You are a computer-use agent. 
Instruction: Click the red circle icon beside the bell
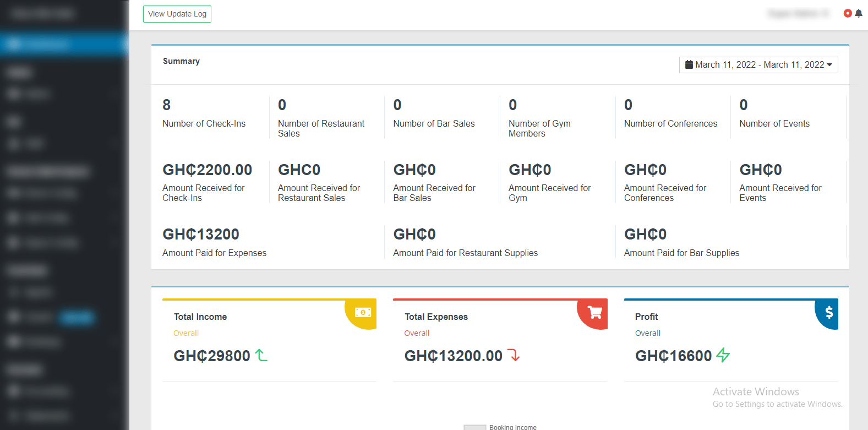pos(848,13)
